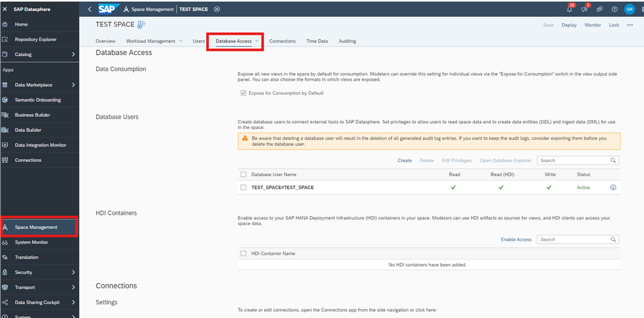This screenshot has width=644, height=318.
Task: Click the Enable Access link for HDI Containers
Action: pos(516,239)
